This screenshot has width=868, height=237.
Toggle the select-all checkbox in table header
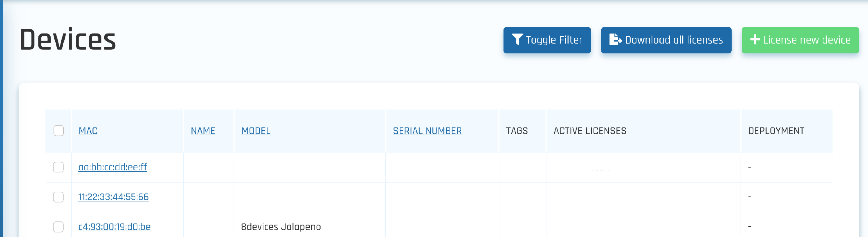pyautogui.click(x=59, y=131)
